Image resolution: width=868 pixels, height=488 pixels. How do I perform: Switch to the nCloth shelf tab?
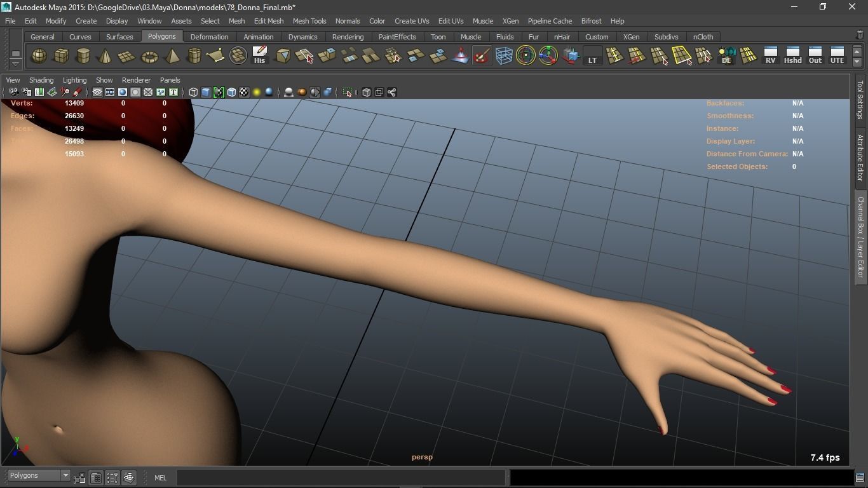pos(703,37)
